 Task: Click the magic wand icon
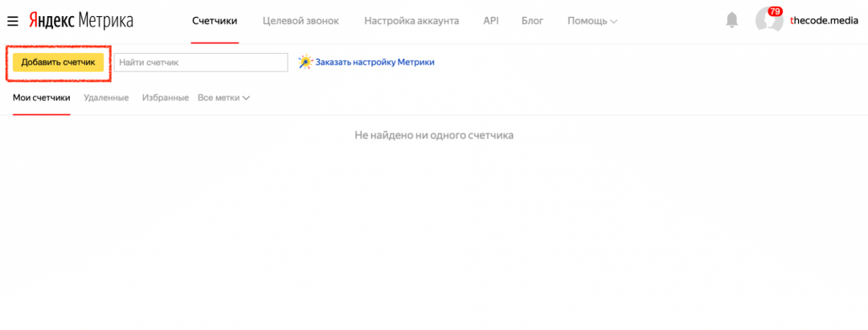click(305, 62)
